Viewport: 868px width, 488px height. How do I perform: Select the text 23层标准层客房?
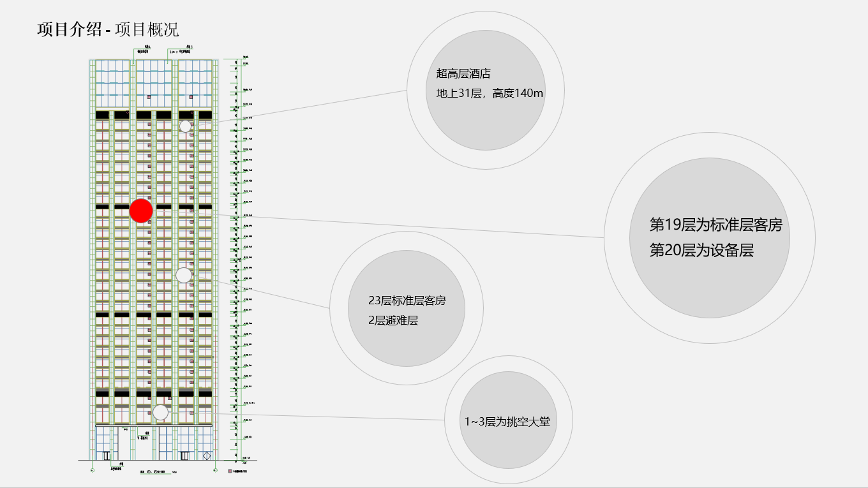407,300
